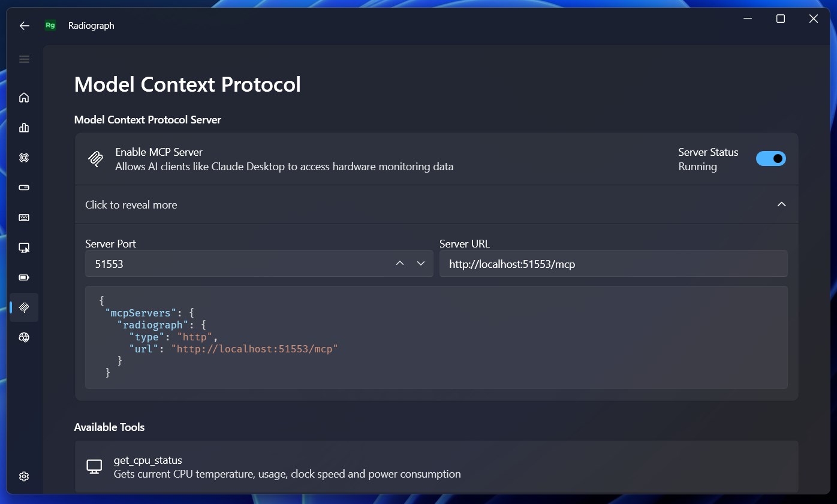Open the display monitor page in sidebar

(24, 248)
